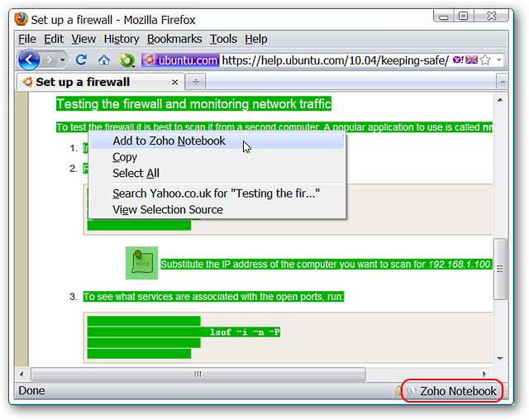This screenshot has width=529, height=420.
Task: Reload the page with the Refresh icon
Action: tap(81, 60)
